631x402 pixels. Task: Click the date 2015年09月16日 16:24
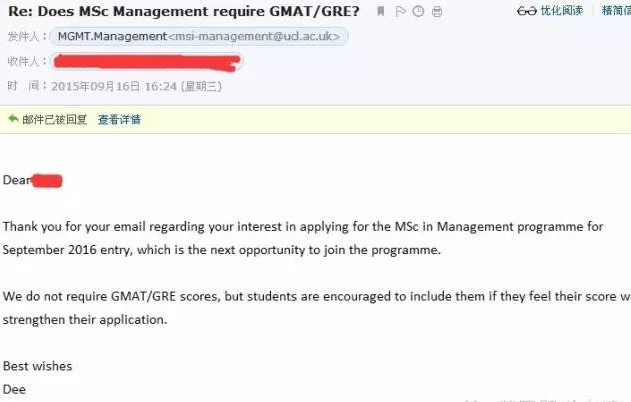(114, 87)
